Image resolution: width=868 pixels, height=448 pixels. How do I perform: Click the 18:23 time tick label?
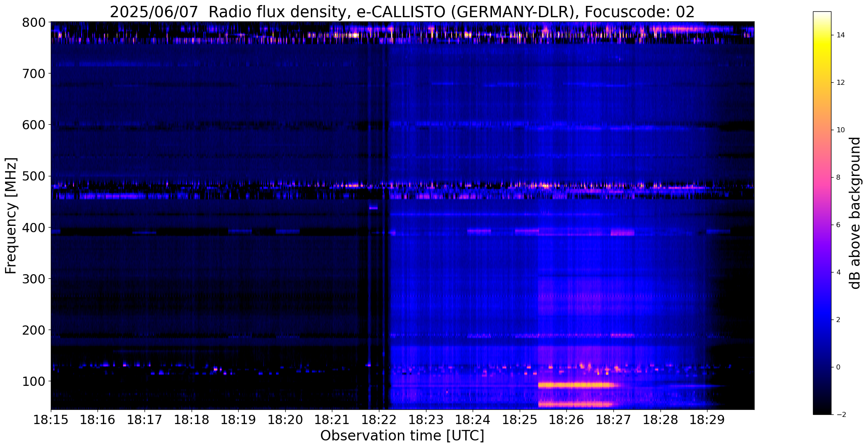pyautogui.click(x=426, y=420)
